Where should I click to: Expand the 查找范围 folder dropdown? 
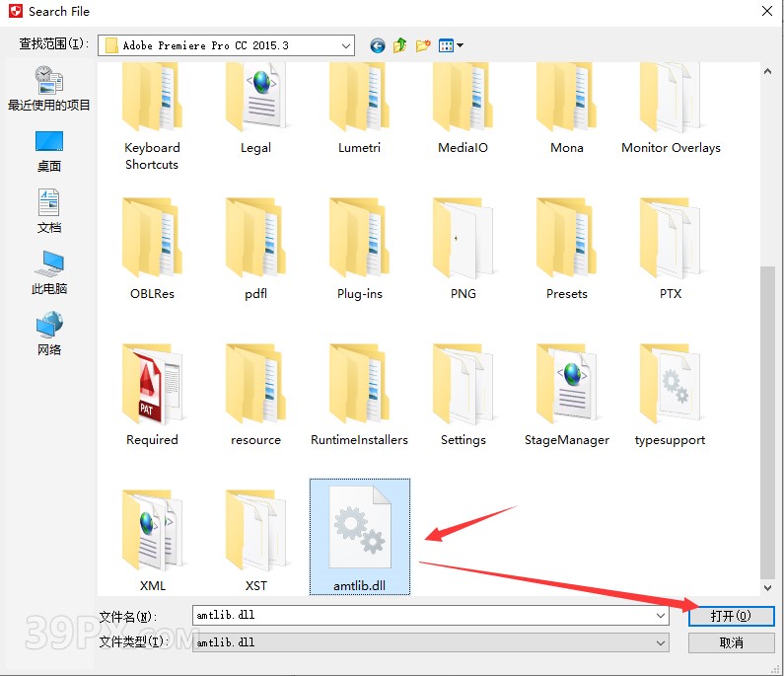click(345, 46)
